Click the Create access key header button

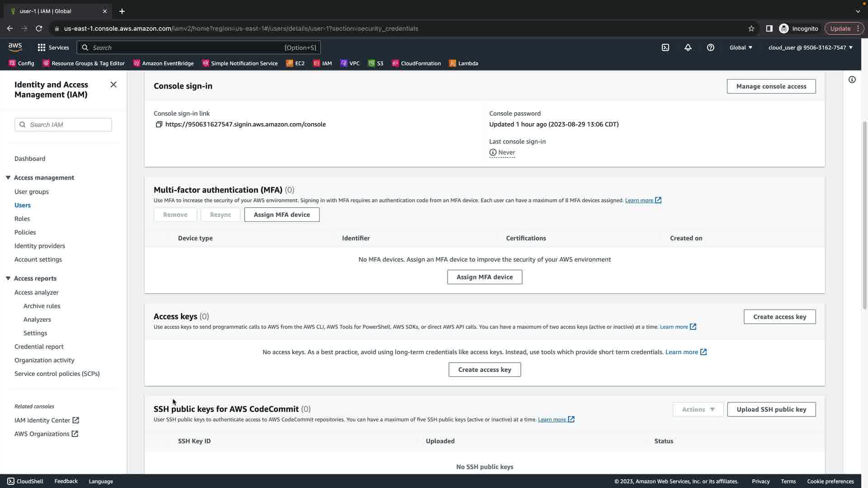[779, 317]
